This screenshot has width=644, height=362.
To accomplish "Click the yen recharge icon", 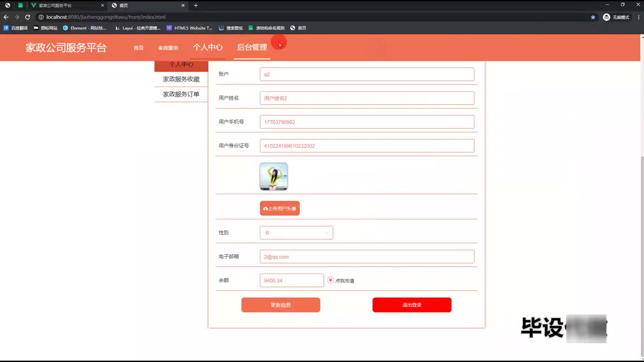I will (330, 280).
